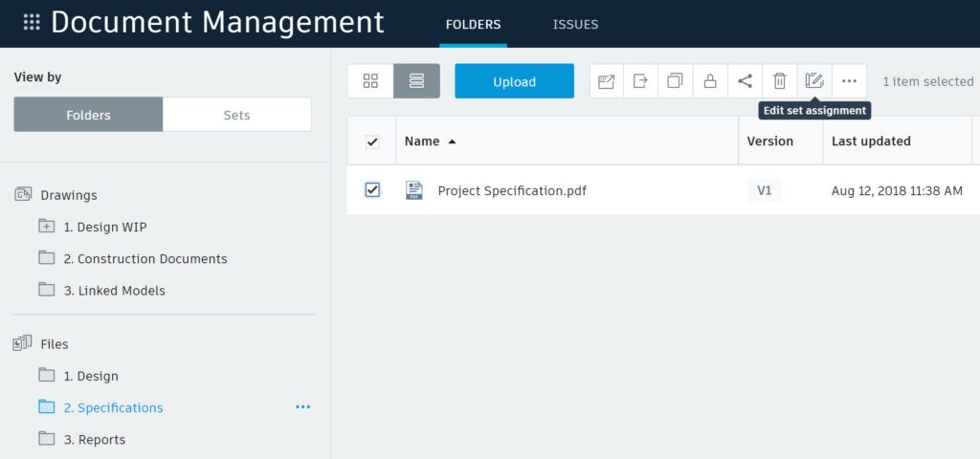Screen dimensions: 980x459
Task: Uncheck the Project Specification.pdf checkbox
Action: coord(372,190)
